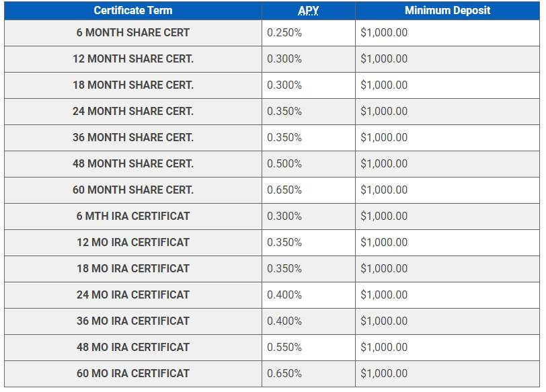The height and width of the screenshot is (392, 546).
Task: Click the 0.300% APY for 18 month share cert
Action: click(284, 85)
